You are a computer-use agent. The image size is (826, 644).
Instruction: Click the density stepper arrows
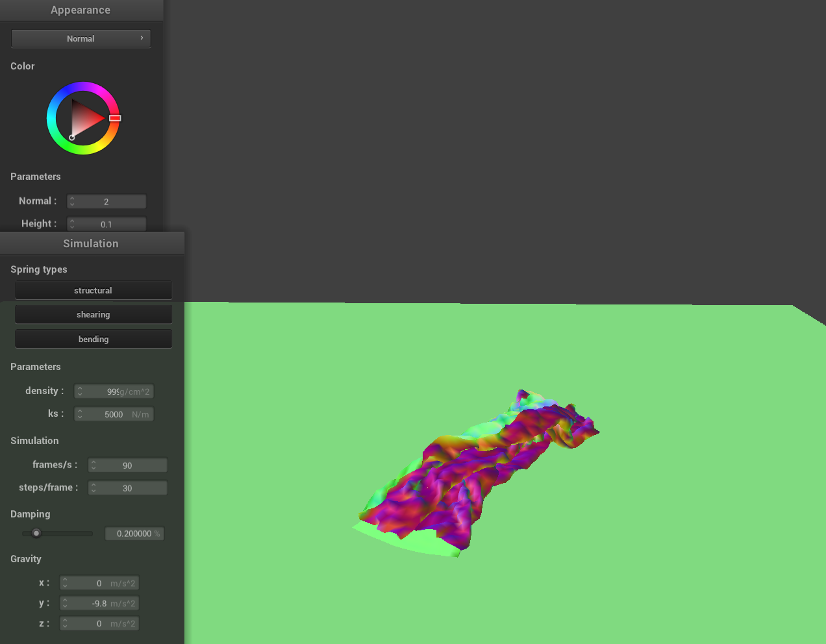pyautogui.click(x=80, y=391)
